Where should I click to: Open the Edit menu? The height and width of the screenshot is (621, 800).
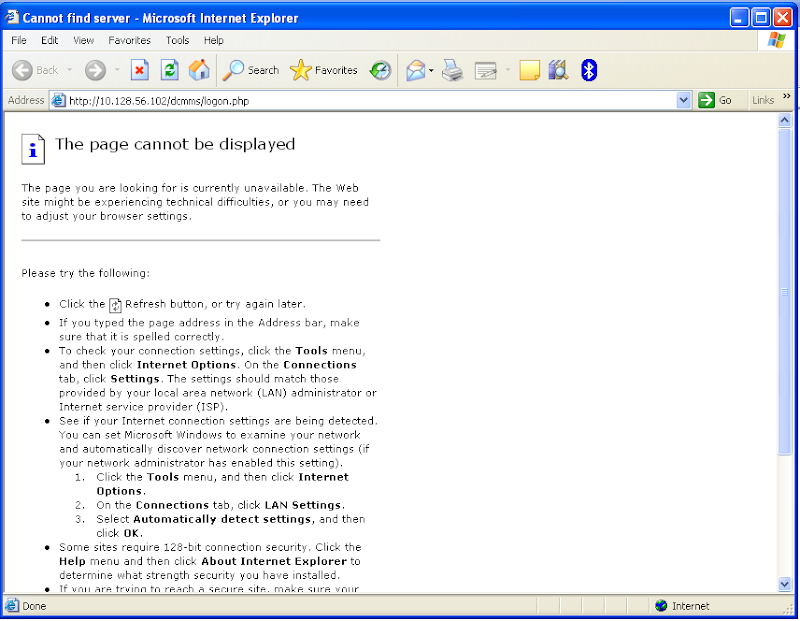coord(49,40)
